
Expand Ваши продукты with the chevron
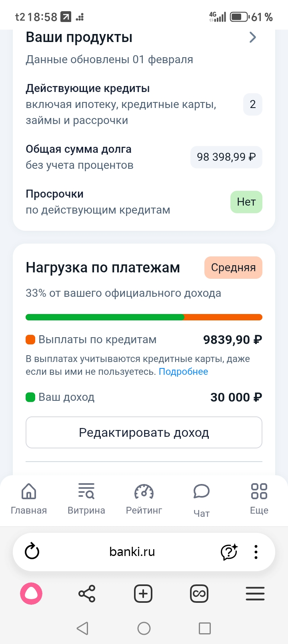(253, 37)
